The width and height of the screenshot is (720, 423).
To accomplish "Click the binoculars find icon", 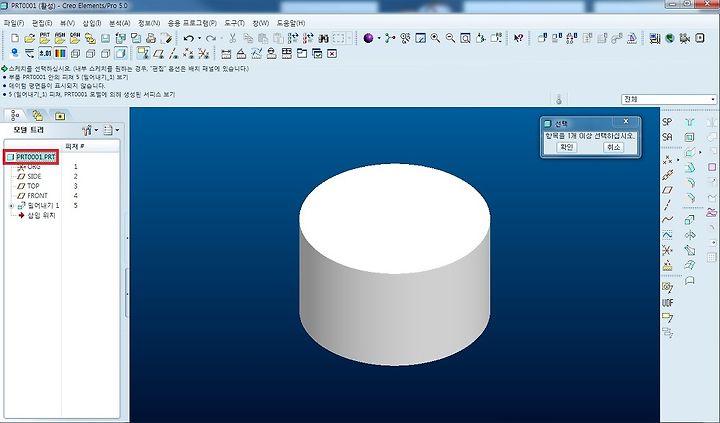I will 323,39.
